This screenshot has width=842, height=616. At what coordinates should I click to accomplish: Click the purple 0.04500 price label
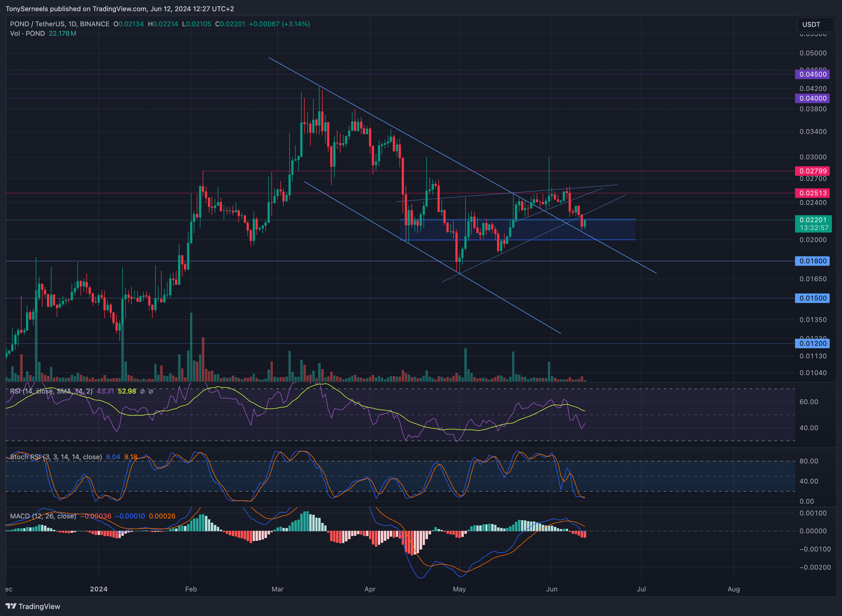[x=813, y=74]
